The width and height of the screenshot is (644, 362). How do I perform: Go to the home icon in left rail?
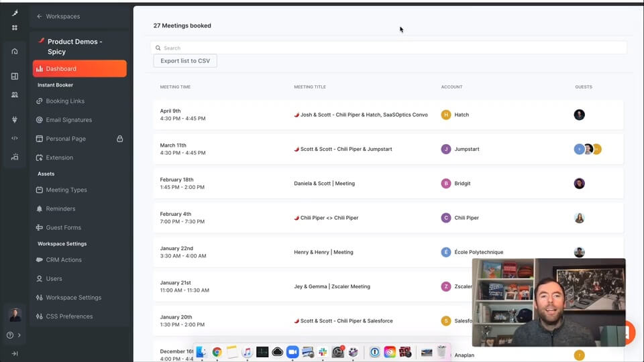click(15, 52)
